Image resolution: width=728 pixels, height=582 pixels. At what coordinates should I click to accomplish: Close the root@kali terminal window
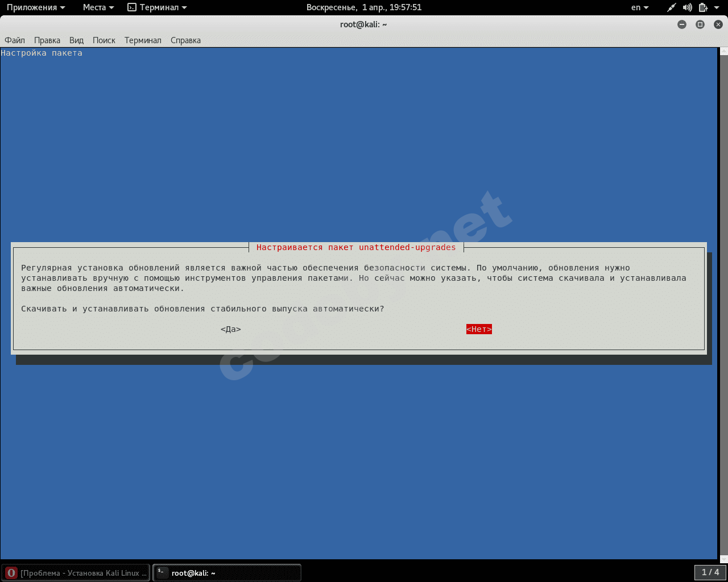718,24
